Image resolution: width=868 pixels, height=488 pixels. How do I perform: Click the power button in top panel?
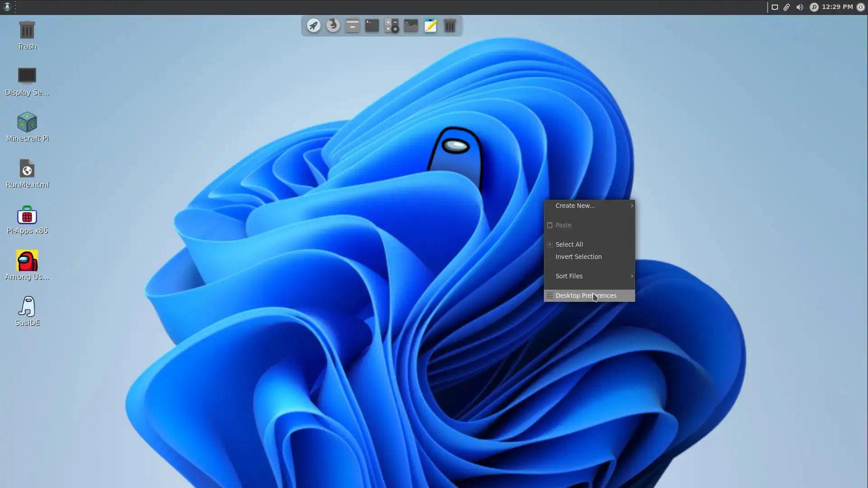pos(860,7)
